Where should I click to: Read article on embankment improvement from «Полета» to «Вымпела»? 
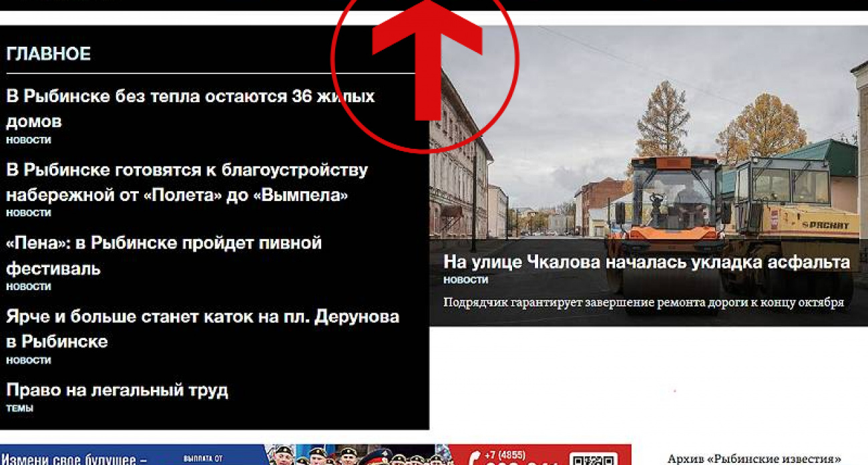point(186,182)
